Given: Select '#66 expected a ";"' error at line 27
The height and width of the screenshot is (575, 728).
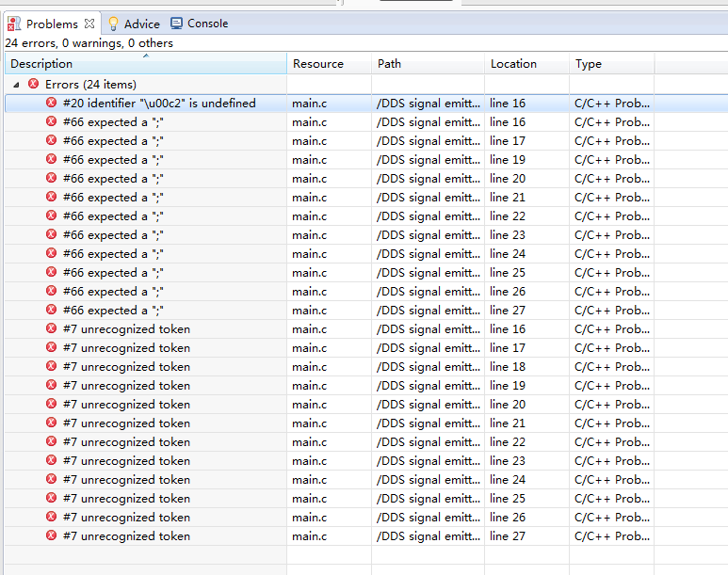Looking at the screenshot, I should point(113,310).
